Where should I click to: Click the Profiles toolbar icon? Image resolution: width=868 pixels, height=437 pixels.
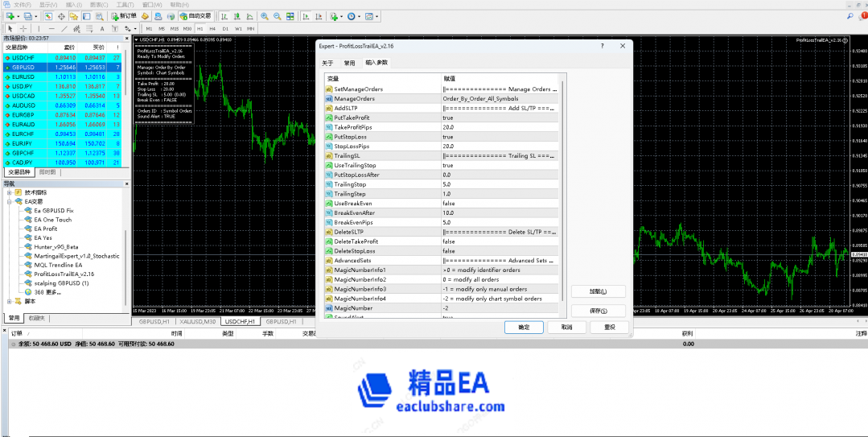27,16
